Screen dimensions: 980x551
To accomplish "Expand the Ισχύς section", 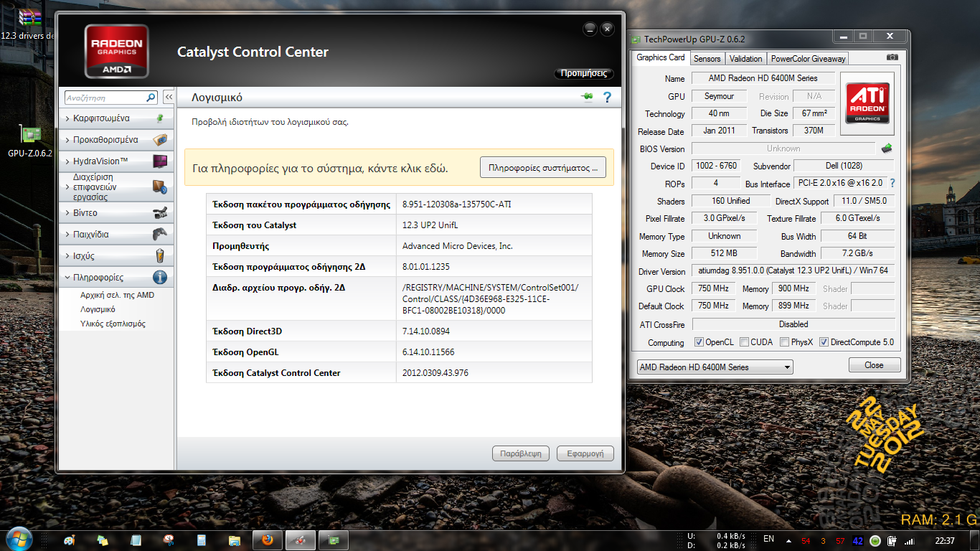I will point(116,256).
